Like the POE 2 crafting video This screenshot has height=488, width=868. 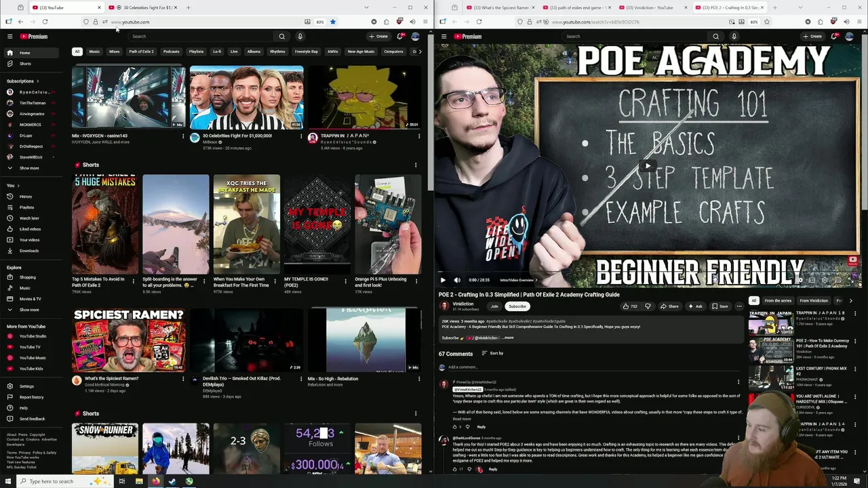(630, 306)
